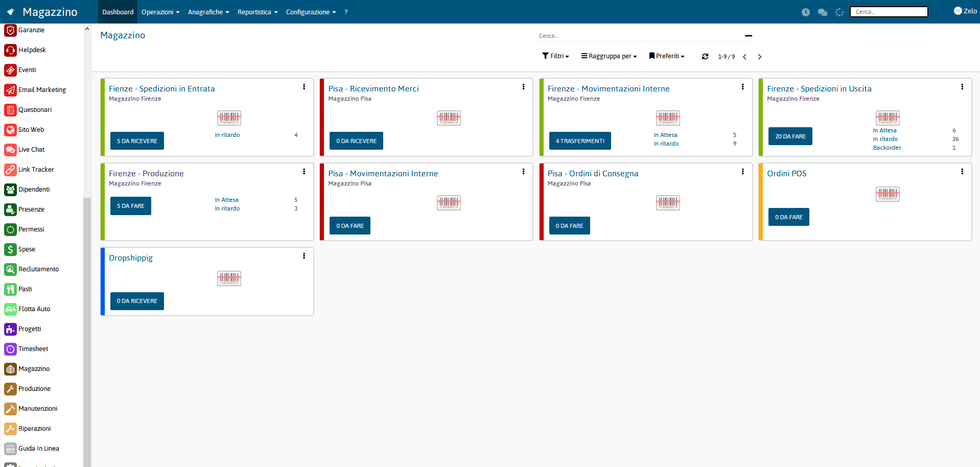Image resolution: width=980 pixels, height=467 pixels.
Task: Open the Presenze app icon
Action: pyautogui.click(x=10, y=209)
